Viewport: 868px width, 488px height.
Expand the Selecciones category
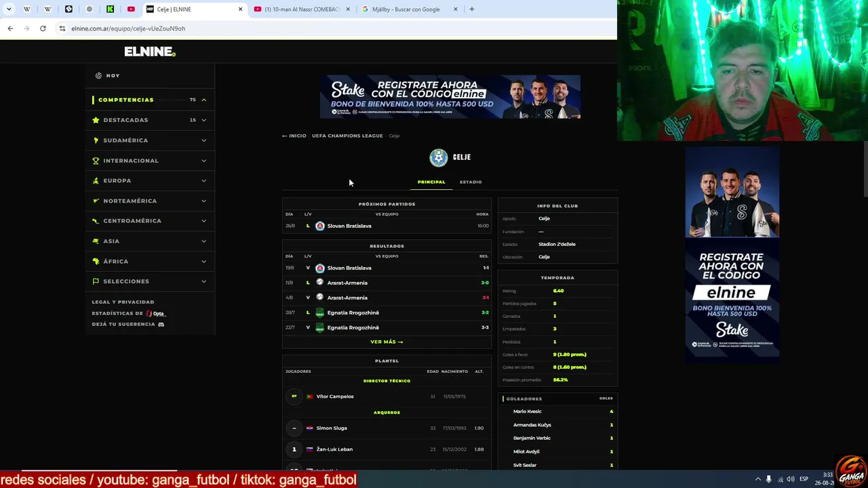click(203, 281)
